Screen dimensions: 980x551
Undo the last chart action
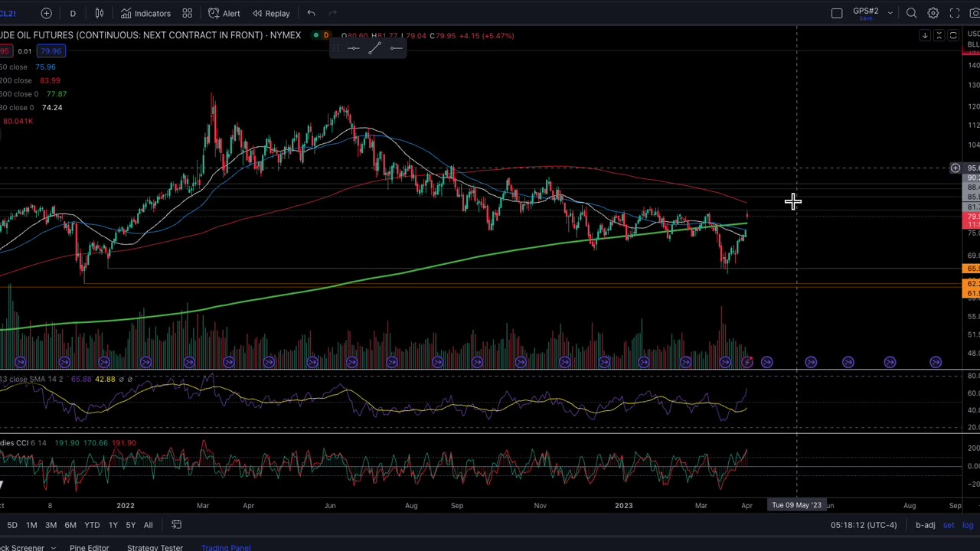point(311,13)
